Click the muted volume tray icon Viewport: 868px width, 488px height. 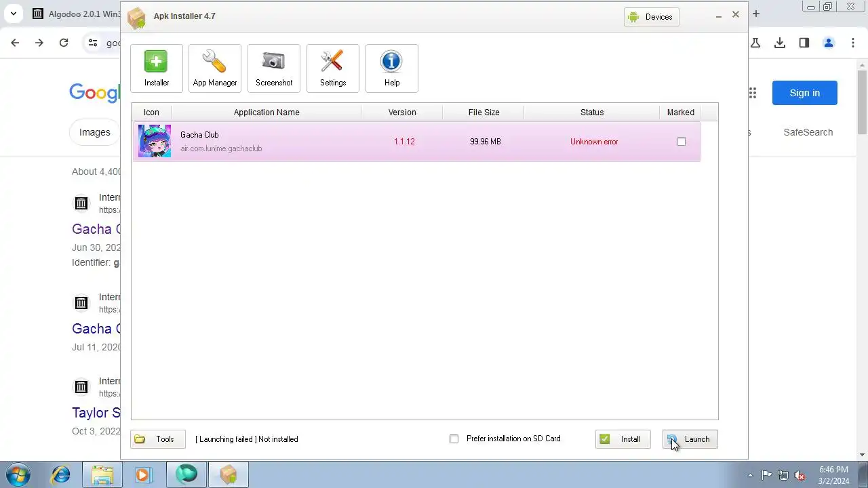(x=800, y=475)
